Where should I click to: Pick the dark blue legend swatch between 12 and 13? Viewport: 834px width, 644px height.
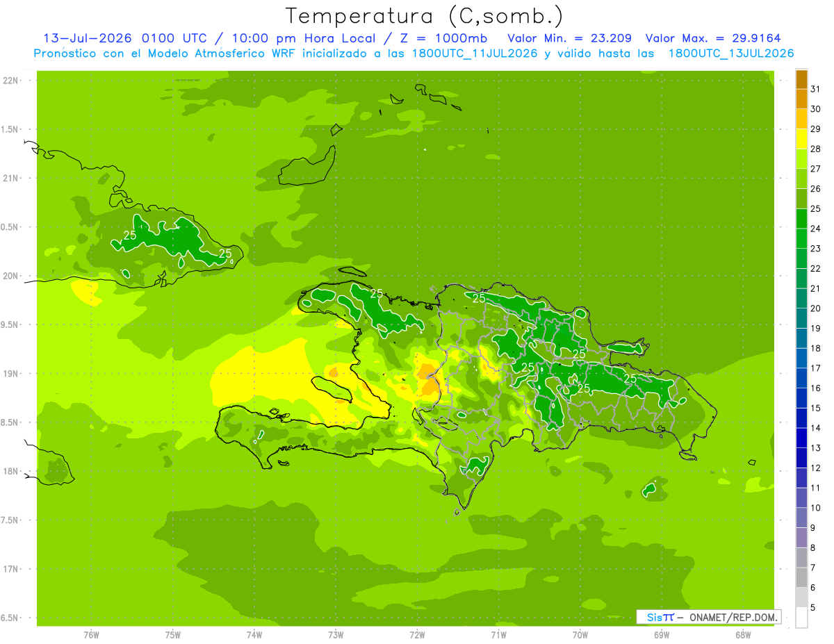tap(801, 458)
